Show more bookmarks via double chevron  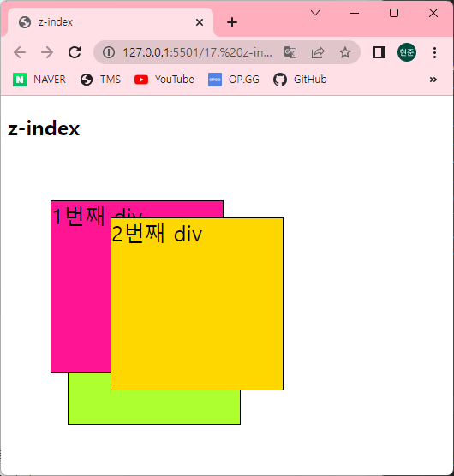tap(433, 80)
